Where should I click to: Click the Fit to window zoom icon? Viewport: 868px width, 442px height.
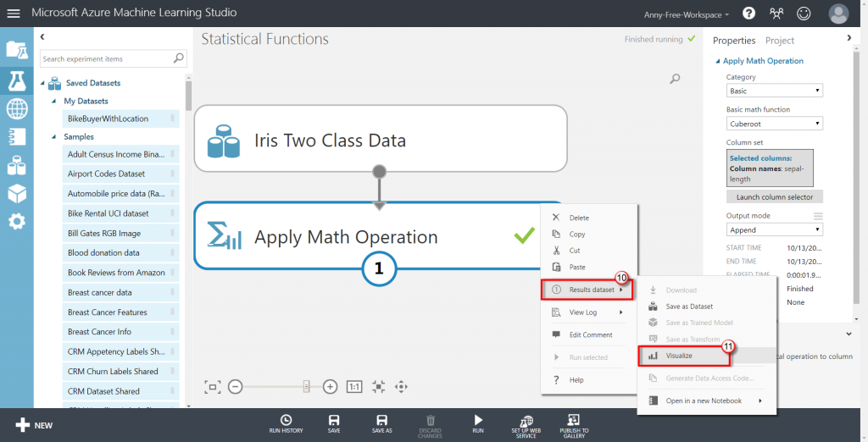213,387
